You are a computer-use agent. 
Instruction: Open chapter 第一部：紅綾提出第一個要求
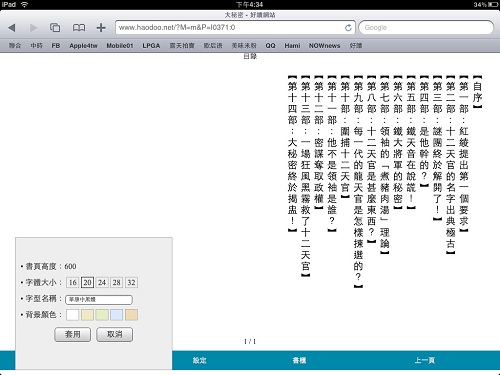464,154
